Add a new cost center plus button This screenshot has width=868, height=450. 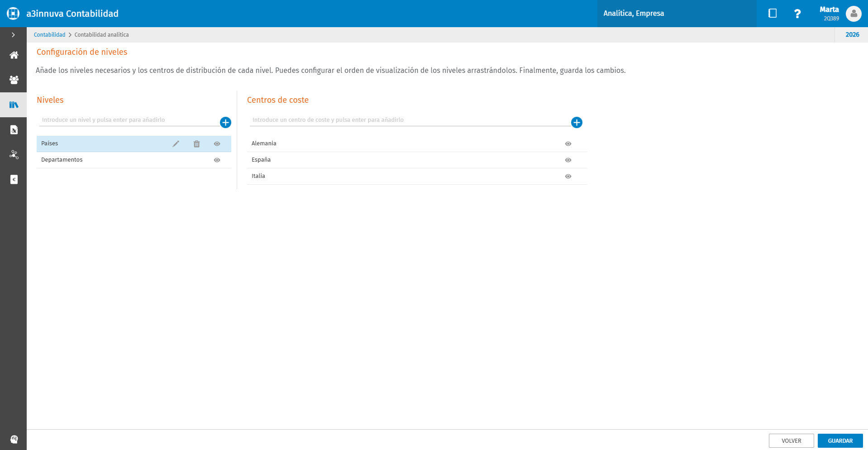577,123
